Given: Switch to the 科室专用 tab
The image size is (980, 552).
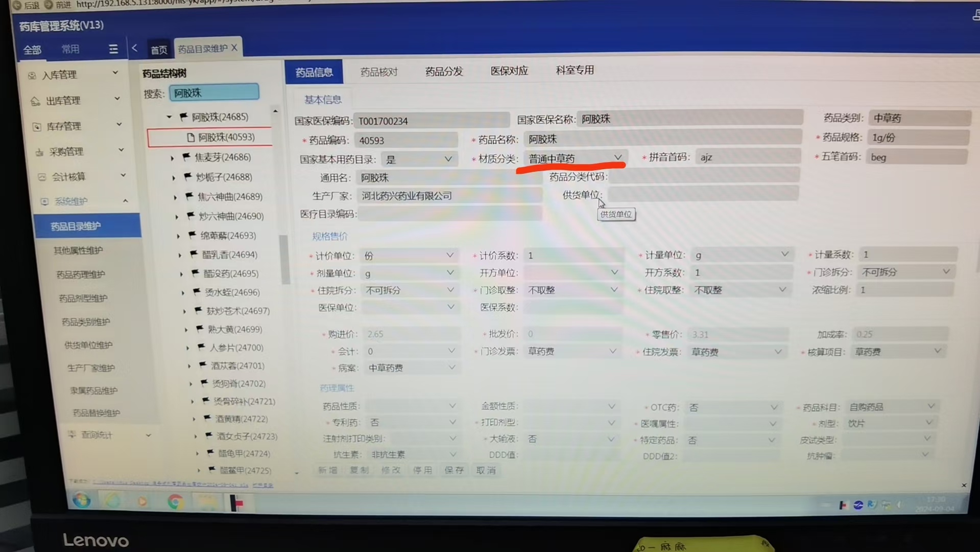Looking at the screenshot, I should coord(575,70).
